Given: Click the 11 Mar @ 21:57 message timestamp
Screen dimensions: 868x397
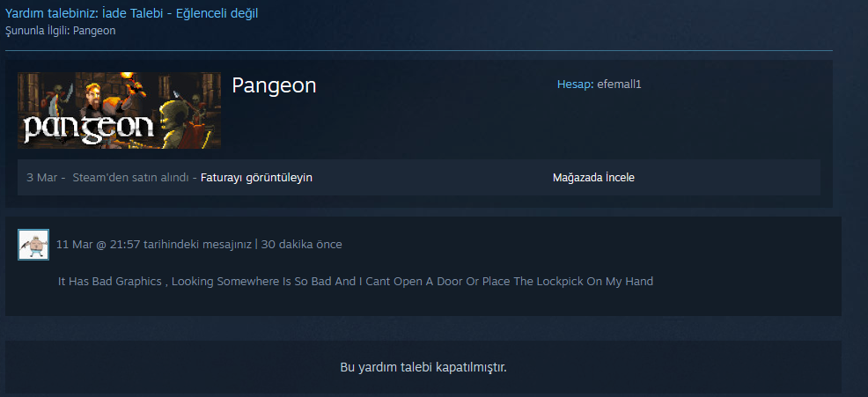Looking at the screenshot, I should point(99,244).
